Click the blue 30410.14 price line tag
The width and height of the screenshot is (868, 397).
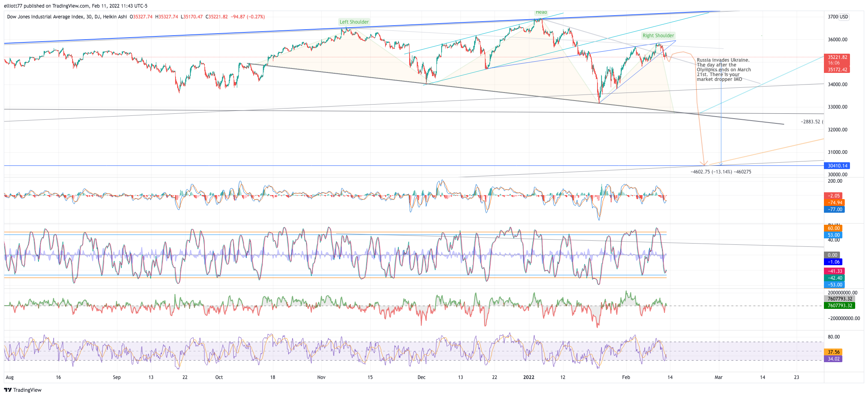(x=837, y=166)
